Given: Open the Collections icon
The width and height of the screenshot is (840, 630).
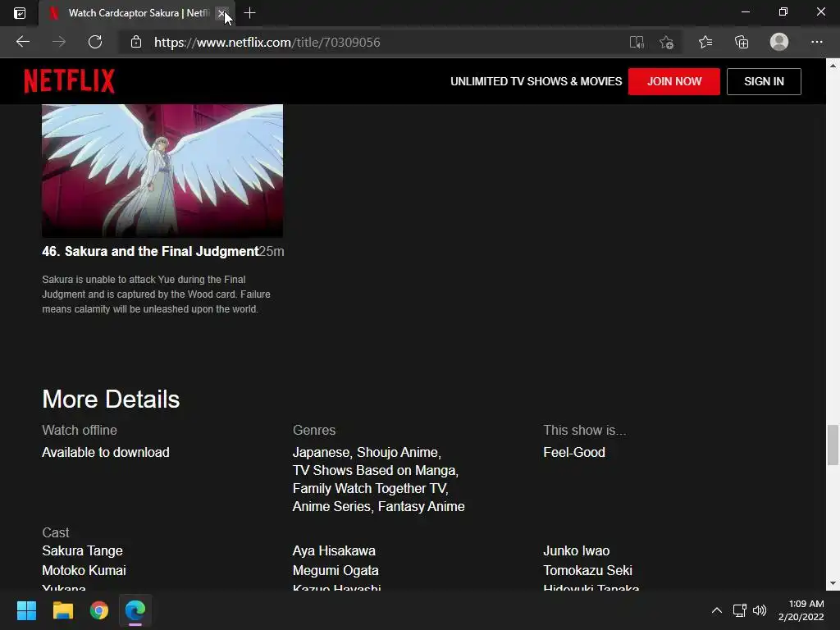Looking at the screenshot, I should 742,42.
